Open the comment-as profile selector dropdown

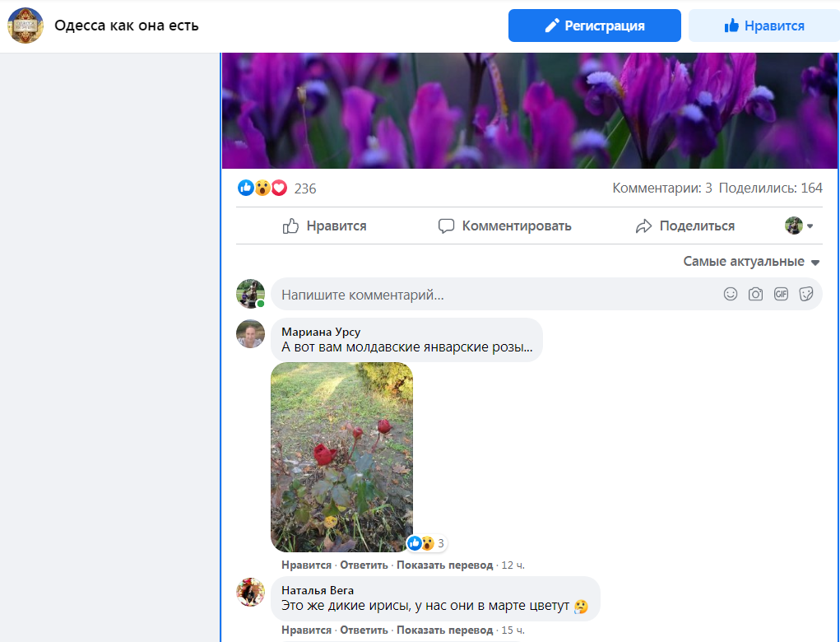pyautogui.click(x=799, y=226)
